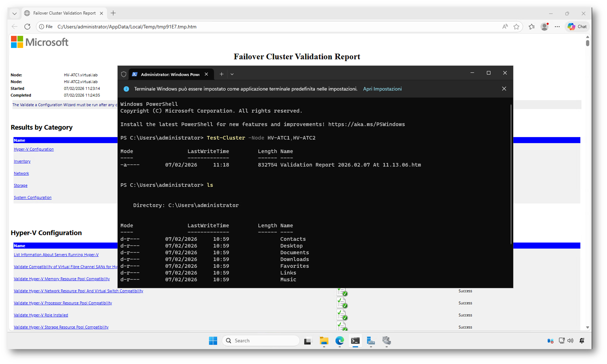Open File Explorer from the taskbar
The height and width of the screenshot is (364, 607).
click(x=324, y=341)
